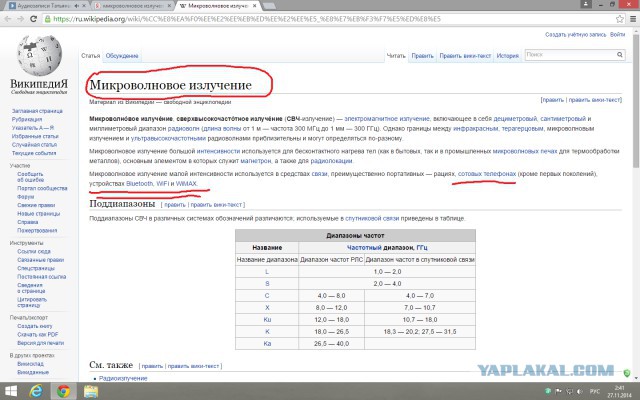Viewport: 640px width, 400px height.
Task: Click the X band table link
Action: coord(267,308)
